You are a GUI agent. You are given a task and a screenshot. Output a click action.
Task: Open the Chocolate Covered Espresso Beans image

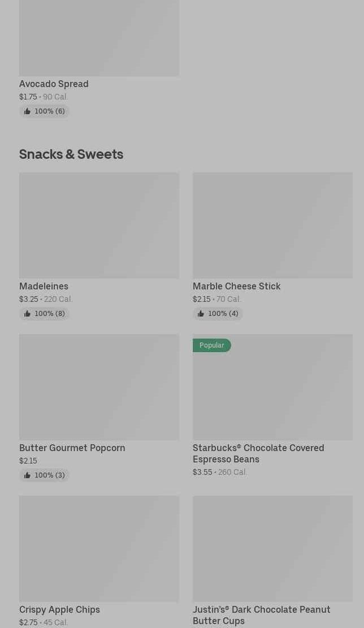(x=272, y=392)
